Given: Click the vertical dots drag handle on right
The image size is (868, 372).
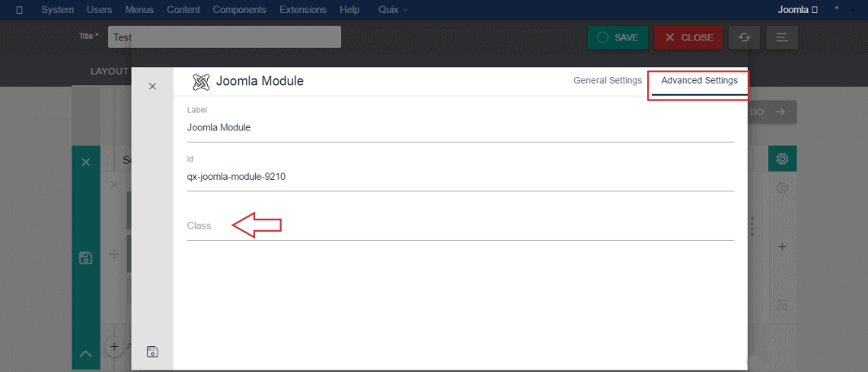Looking at the screenshot, I should pos(752,226).
